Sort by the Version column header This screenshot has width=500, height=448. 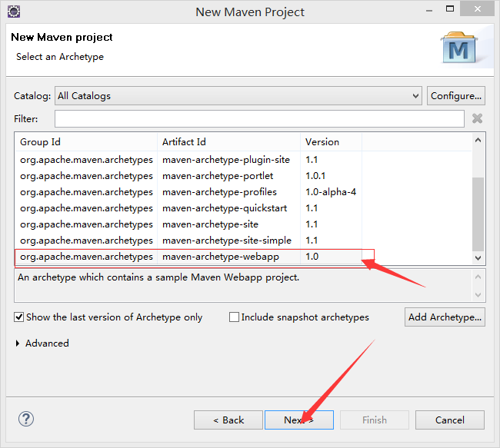(331, 142)
